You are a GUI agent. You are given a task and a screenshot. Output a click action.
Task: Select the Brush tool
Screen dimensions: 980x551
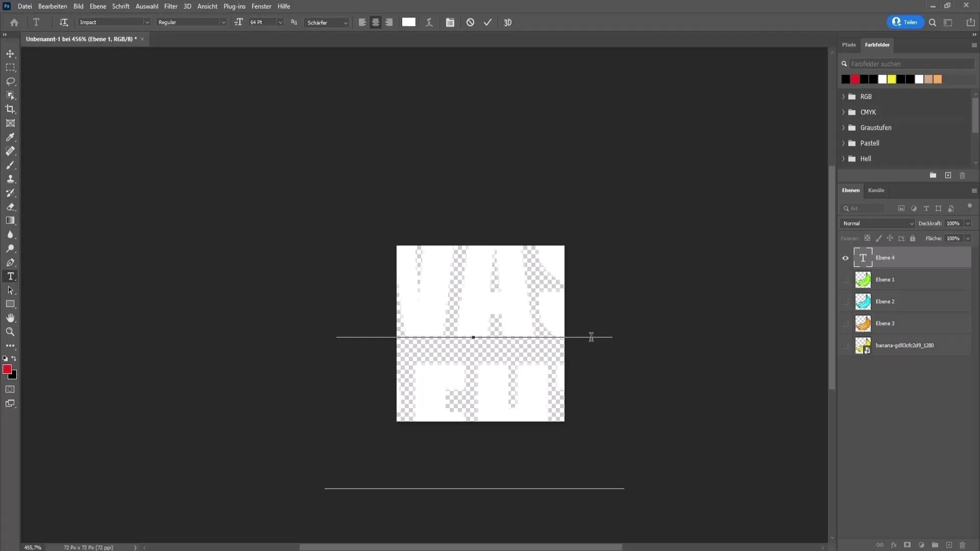click(10, 165)
